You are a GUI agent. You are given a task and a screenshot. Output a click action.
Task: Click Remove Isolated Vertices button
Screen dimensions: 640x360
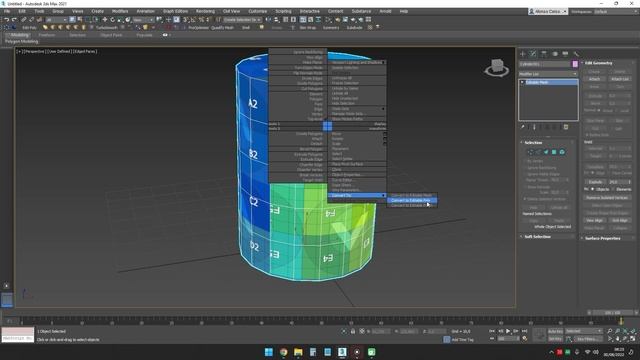tap(607, 197)
